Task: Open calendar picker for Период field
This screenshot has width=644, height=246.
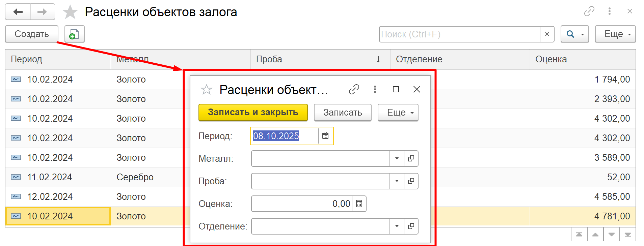Action: tap(325, 136)
